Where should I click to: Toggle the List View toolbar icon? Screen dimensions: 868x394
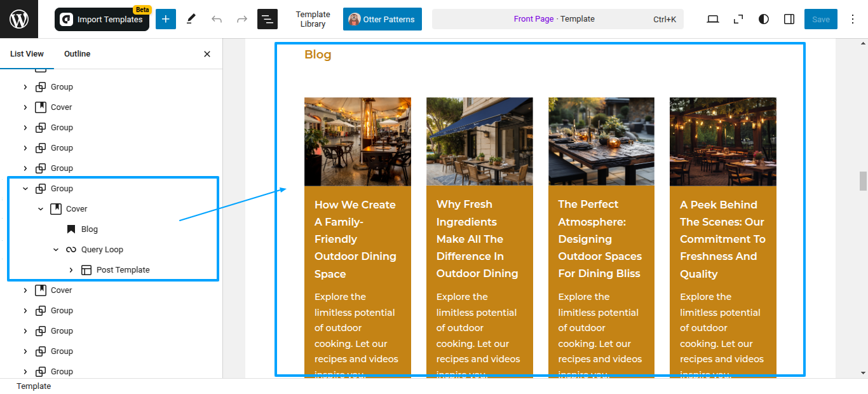tap(268, 19)
